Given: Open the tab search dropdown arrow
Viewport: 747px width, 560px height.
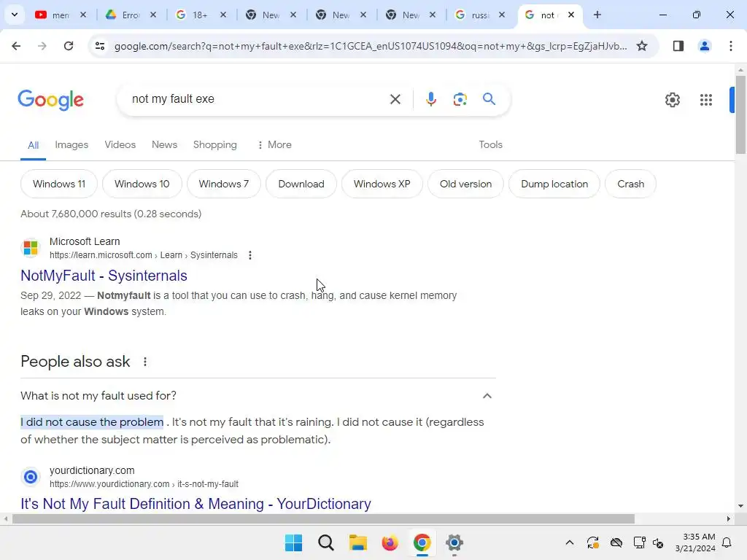Looking at the screenshot, I should (15, 15).
